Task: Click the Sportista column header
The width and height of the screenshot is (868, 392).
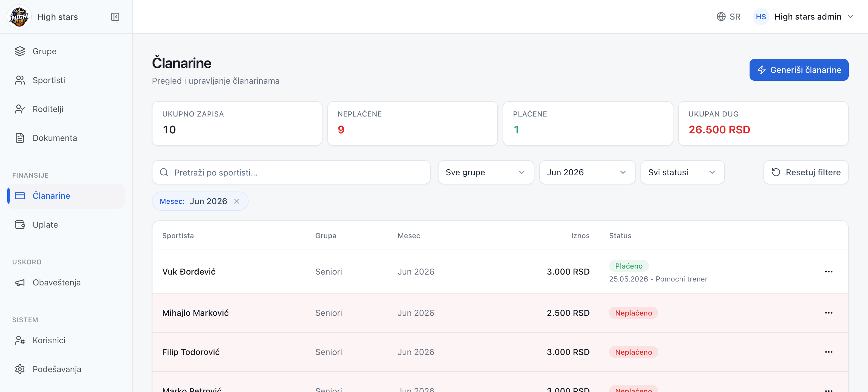Action: tap(178, 236)
